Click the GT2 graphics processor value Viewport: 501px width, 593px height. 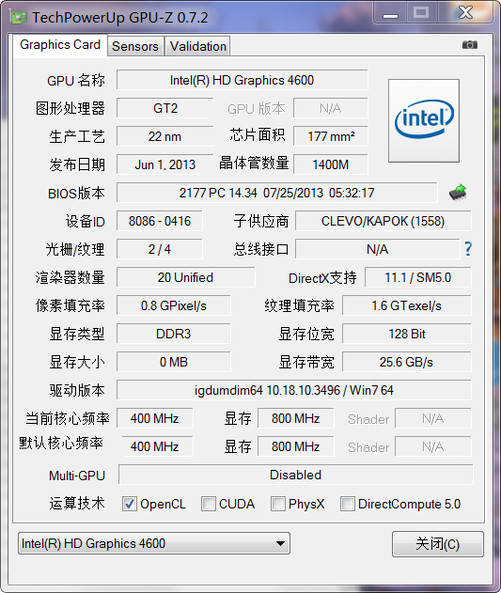pos(165,108)
